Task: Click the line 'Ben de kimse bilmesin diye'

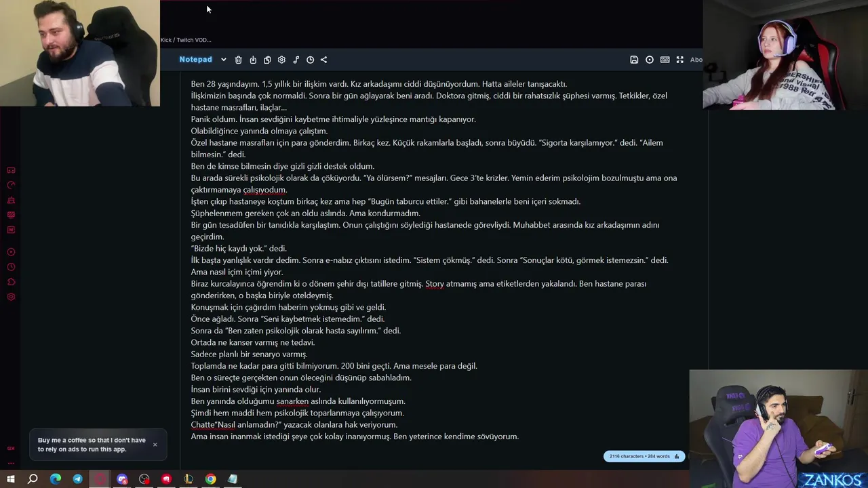Action: pyautogui.click(x=282, y=166)
